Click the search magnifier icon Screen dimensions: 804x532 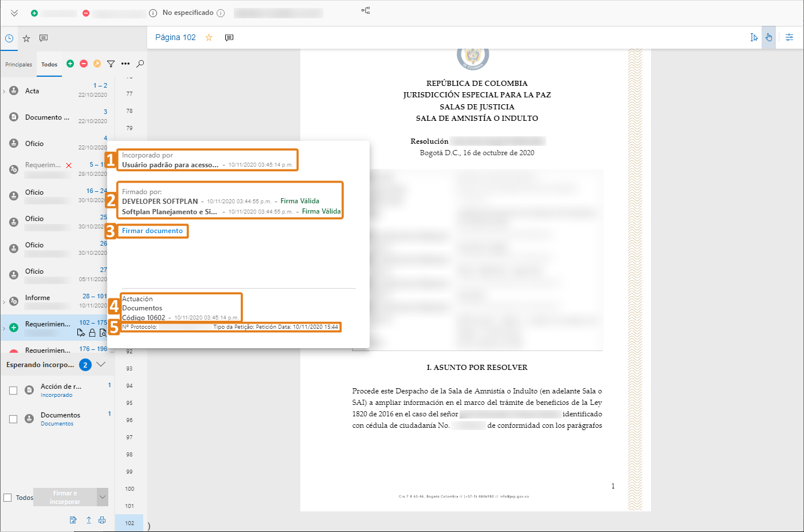click(x=140, y=64)
